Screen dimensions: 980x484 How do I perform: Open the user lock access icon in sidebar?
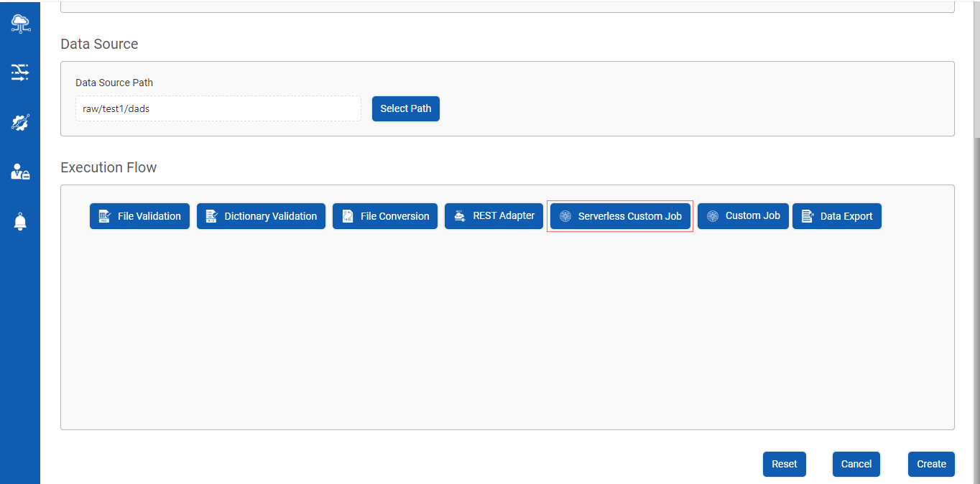point(19,172)
